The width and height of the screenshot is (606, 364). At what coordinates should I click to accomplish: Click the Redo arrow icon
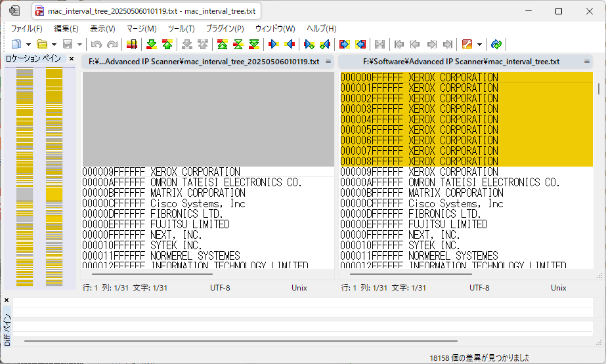(112, 45)
